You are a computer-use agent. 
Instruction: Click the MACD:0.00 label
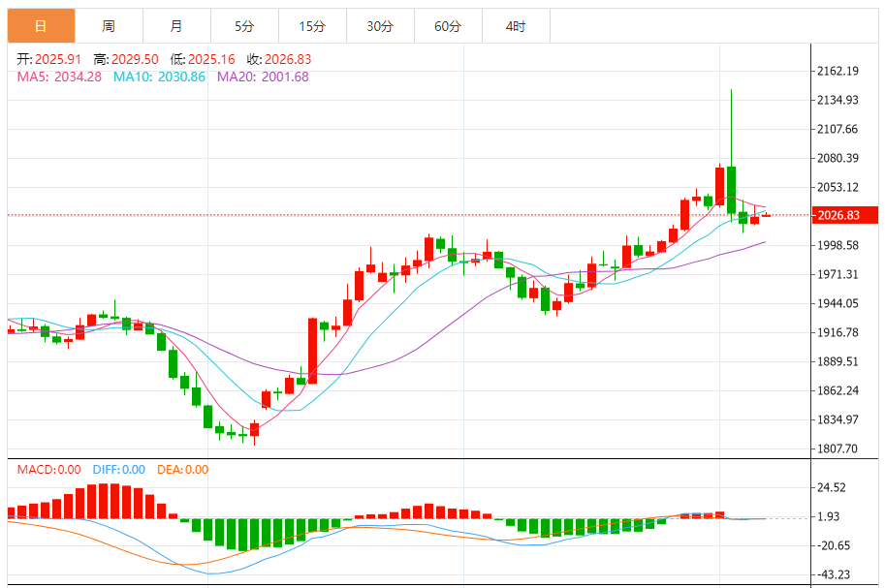[x=49, y=470]
